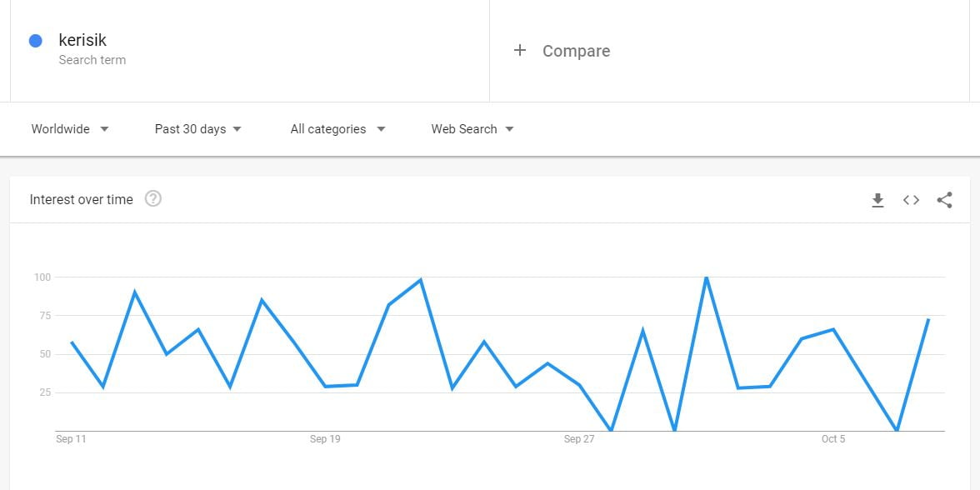The width and height of the screenshot is (980, 490).
Task: Open the Worldwide region dropdown
Action: (x=70, y=129)
